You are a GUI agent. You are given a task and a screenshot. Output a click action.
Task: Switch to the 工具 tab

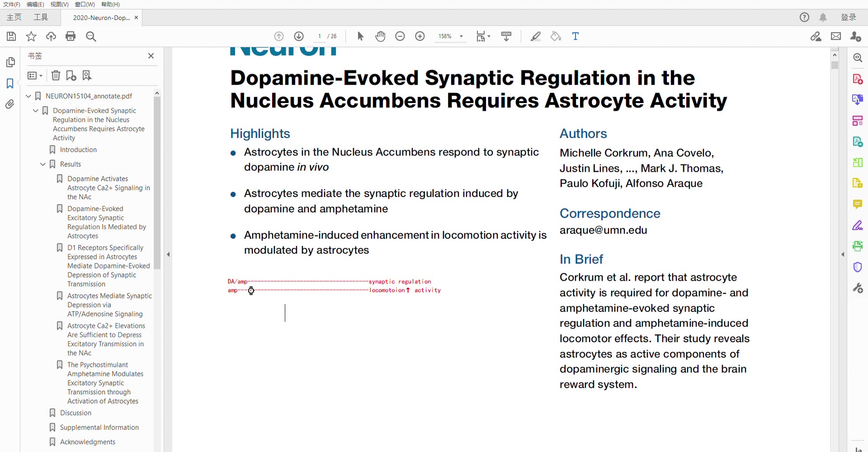click(x=41, y=17)
